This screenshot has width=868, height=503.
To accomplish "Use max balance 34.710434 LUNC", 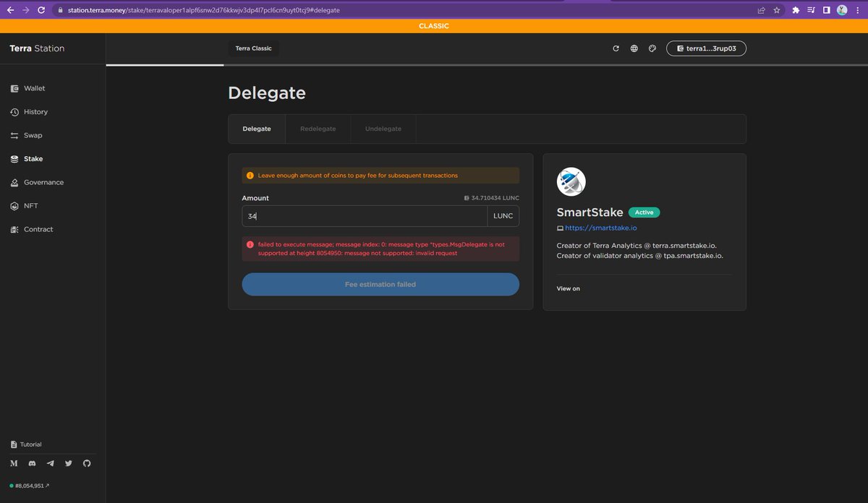I will click(x=491, y=198).
